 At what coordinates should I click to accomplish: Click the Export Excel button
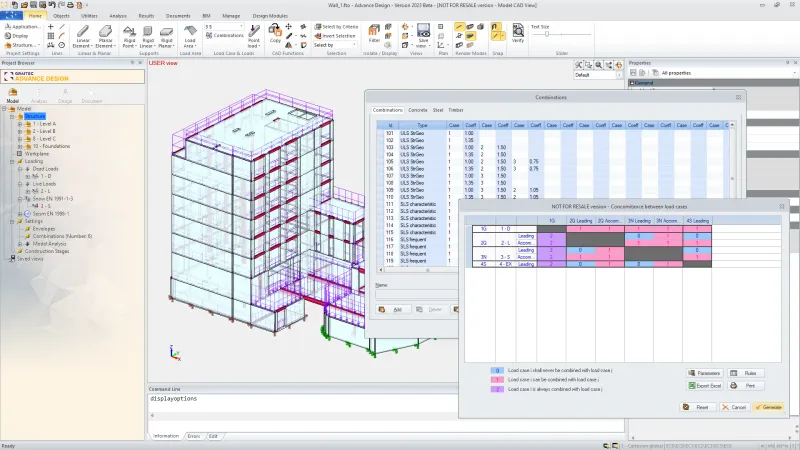pyautogui.click(x=704, y=386)
